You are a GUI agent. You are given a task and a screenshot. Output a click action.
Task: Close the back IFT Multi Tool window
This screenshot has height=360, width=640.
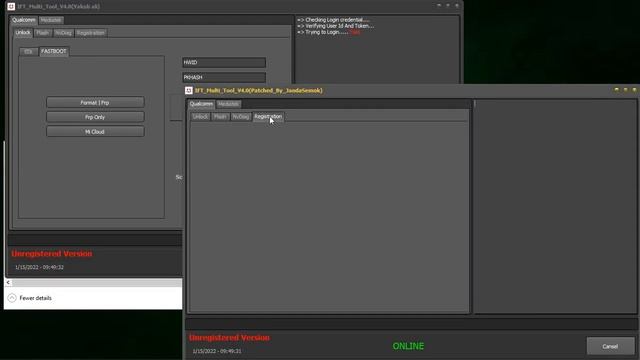tap(457, 6)
